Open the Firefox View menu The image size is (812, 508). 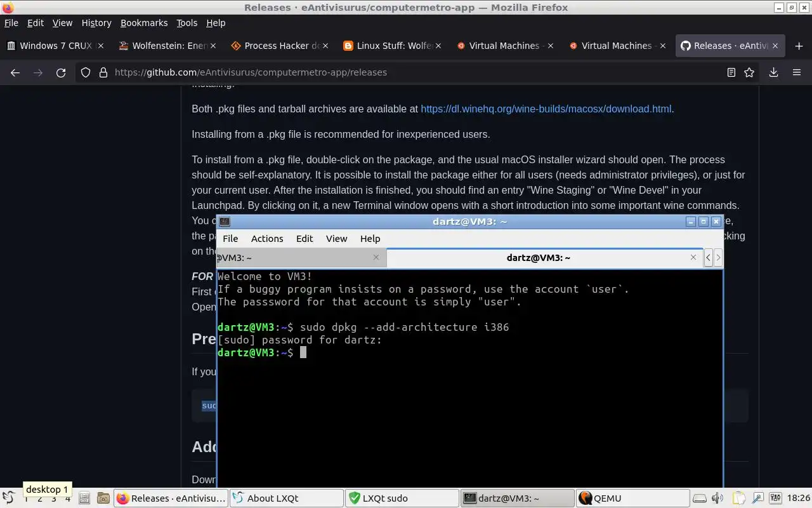(62, 23)
